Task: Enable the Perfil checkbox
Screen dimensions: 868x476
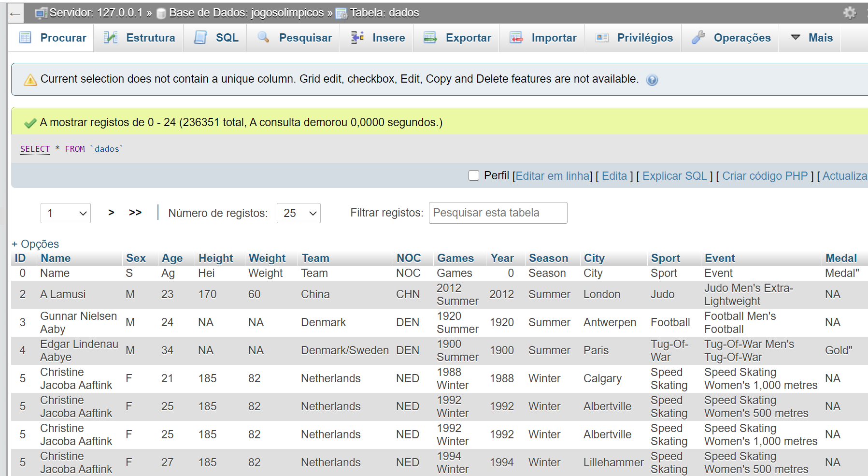Action: tap(474, 175)
